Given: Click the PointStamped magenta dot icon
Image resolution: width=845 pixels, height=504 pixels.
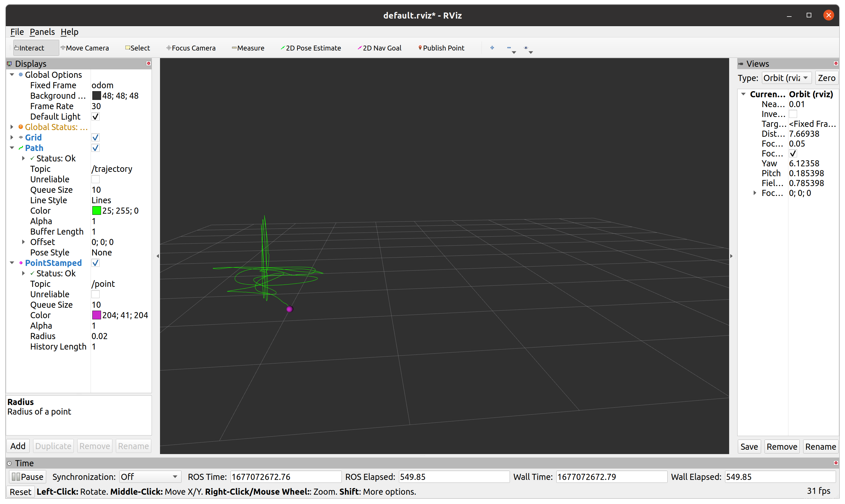Looking at the screenshot, I should tap(21, 263).
